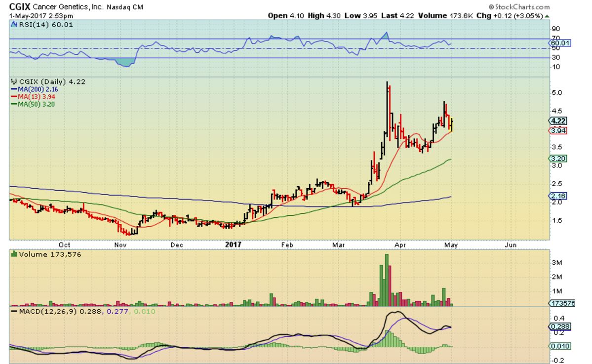592x364 pixels.
Task: Click the 3.5 price axis label
Action: coord(557,147)
